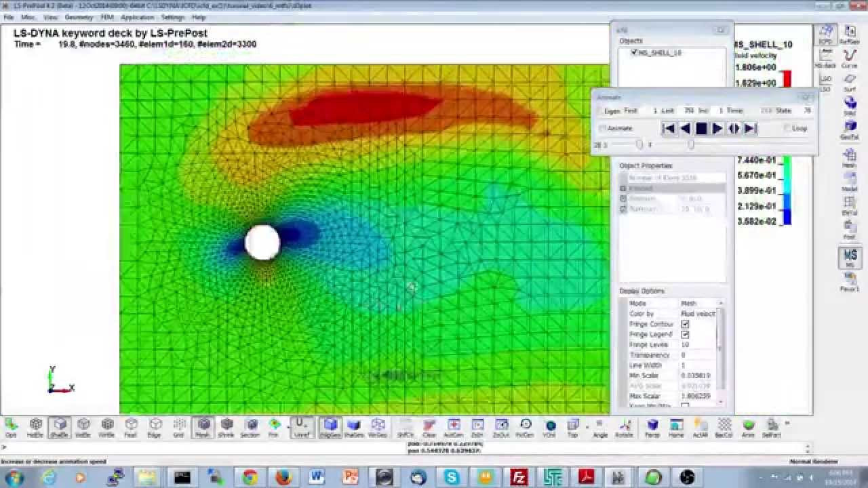The height and width of the screenshot is (488, 868).
Task: Toggle the Fringe Contour checkbox
Action: pos(685,324)
